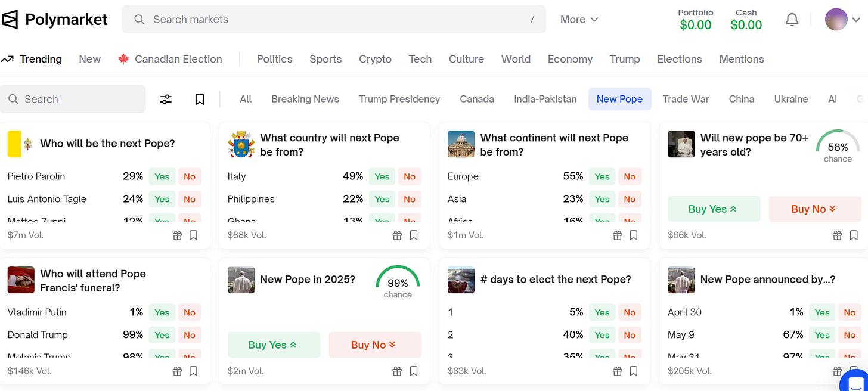868x391 pixels.
Task: Click bookmark filter icon beside search
Action: [200, 100]
